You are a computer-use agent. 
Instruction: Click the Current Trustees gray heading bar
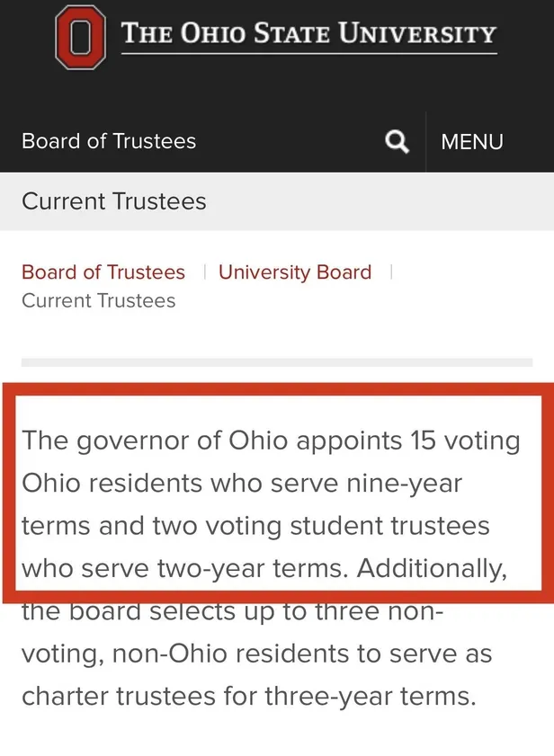[114, 201]
